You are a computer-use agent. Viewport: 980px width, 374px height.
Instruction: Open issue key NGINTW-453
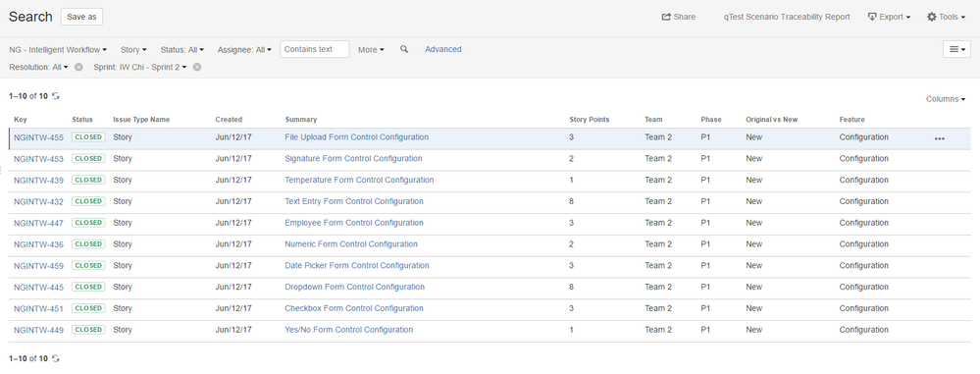[x=39, y=159]
